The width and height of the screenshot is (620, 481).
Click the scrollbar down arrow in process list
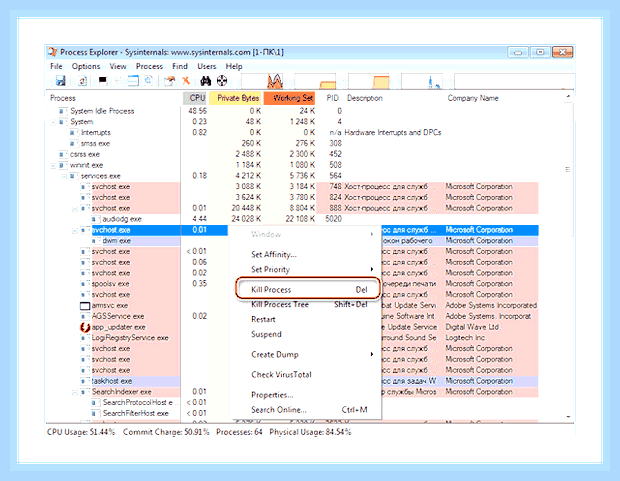568,417
